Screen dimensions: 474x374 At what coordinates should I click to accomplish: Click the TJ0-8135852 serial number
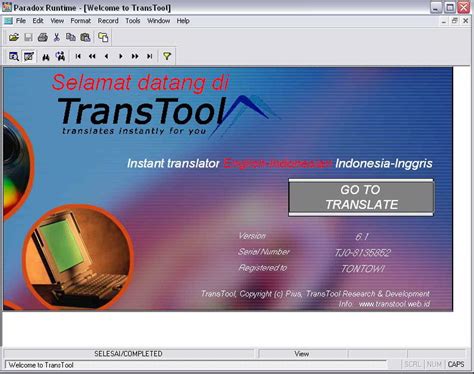pyautogui.click(x=363, y=253)
